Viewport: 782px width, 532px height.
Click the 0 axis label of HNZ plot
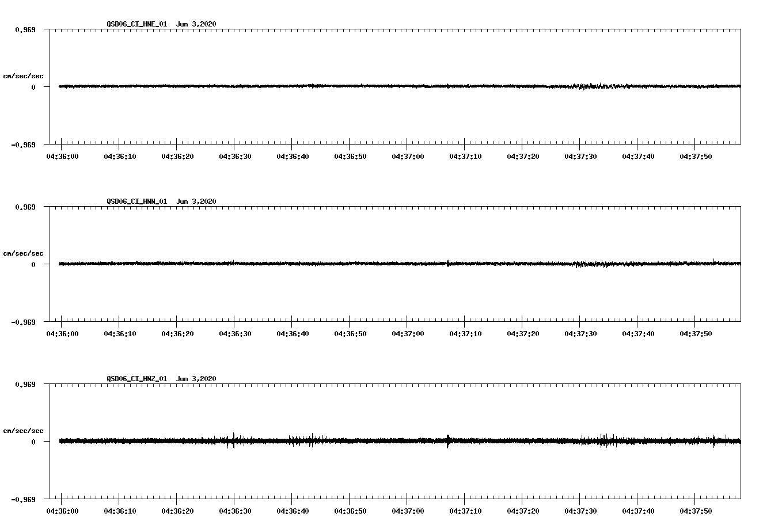tap(33, 442)
